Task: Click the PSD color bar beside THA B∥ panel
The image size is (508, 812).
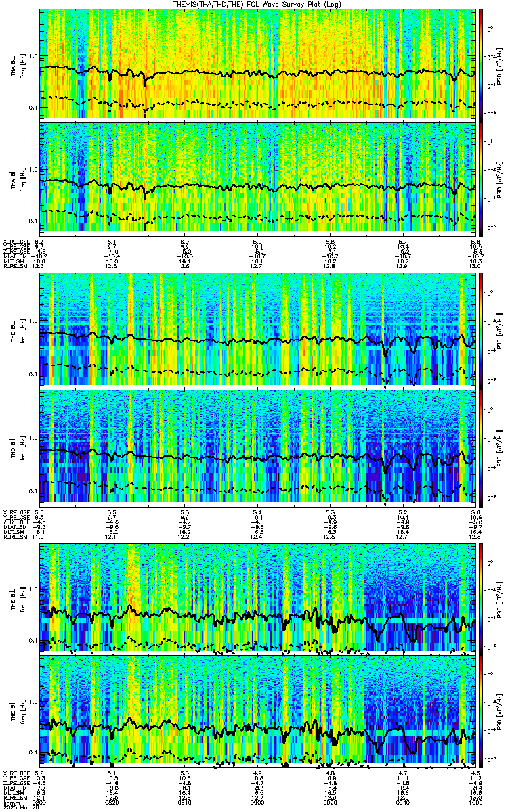Action: pyautogui.click(x=481, y=178)
